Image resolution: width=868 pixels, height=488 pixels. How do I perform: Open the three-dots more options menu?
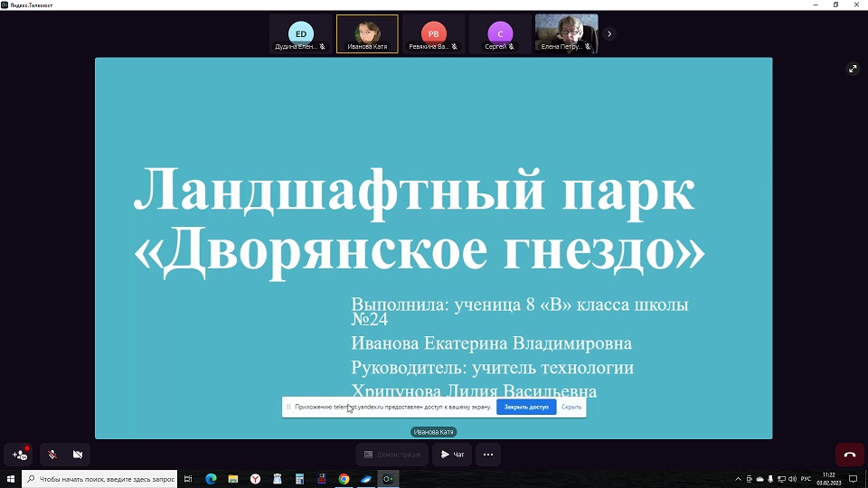pyautogui.click(x=488, y=455)
